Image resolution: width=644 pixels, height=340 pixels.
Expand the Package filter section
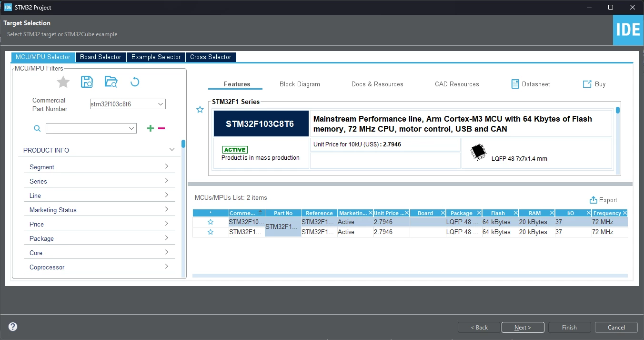point(100,238)
